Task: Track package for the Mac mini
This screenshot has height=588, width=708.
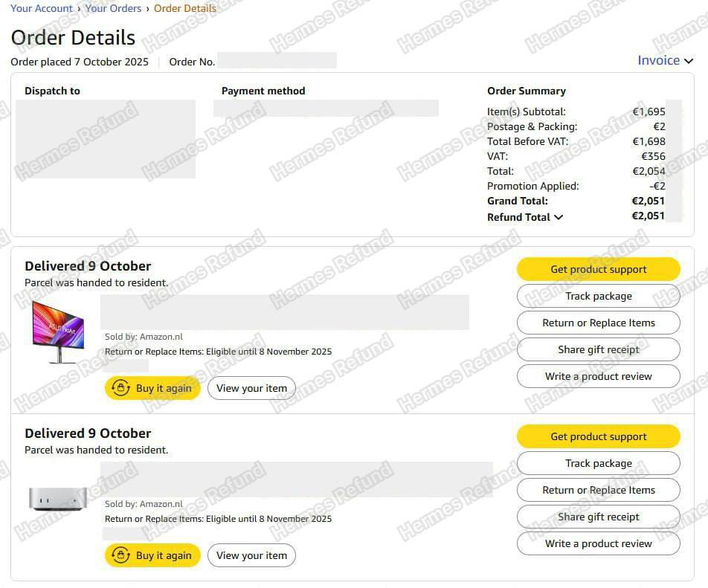Action: (x=598, y=463)
